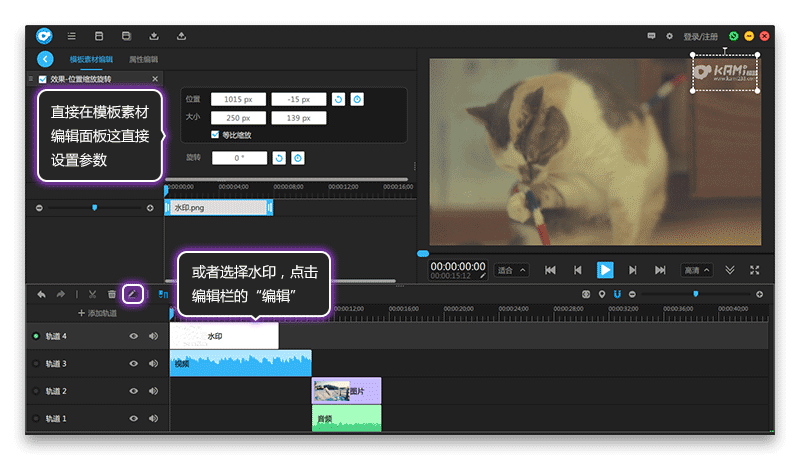Uncheck the 等比缩放 checkbox
Image resolution: width=800 pixels, height=460 pixels.
coord(215,135)
